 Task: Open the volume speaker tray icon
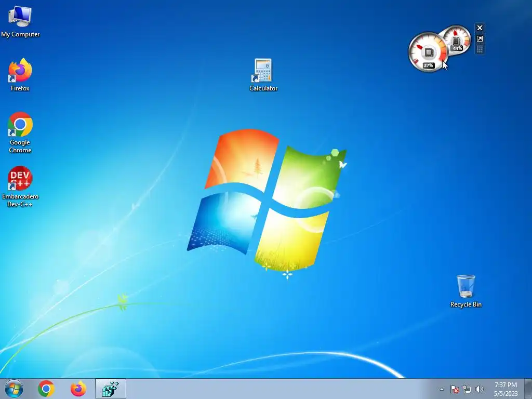click(x=480, y=389)
